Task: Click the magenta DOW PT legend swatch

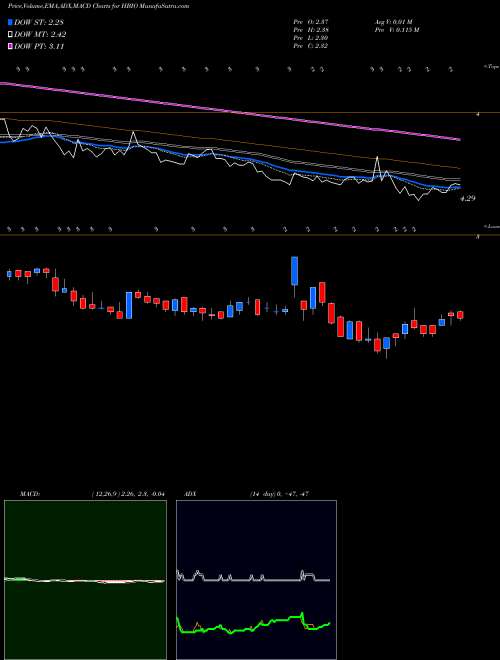Action: (x=11, y=47)
